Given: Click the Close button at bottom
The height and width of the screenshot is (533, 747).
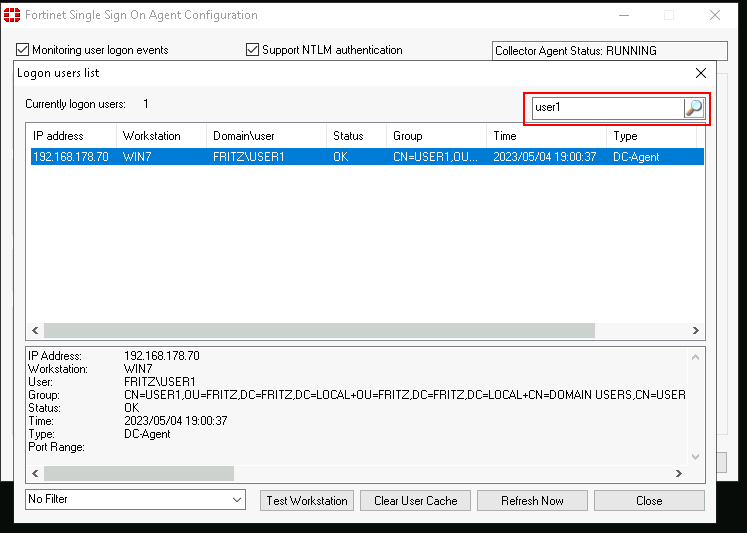Looking at the screenshot, I should (649, 501).
